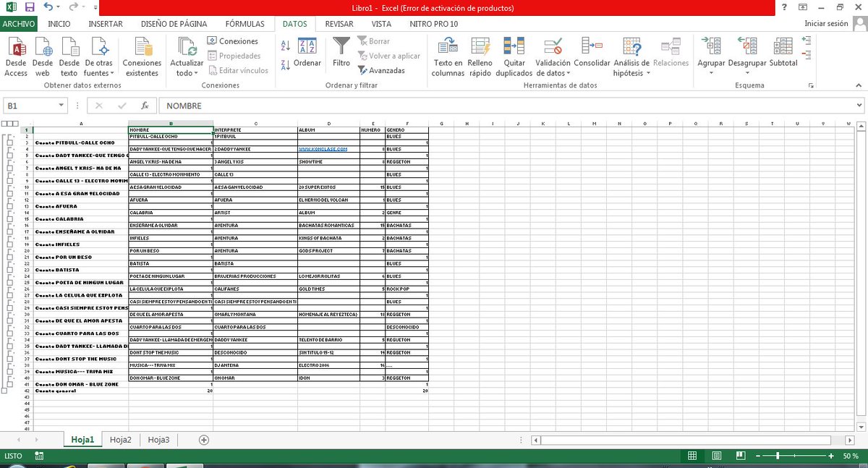The image size is (868, 468).
Task: Collapse outline group for Cuenta PITBULL-CALLE OCHO
Action: click(x=9, y=142)
